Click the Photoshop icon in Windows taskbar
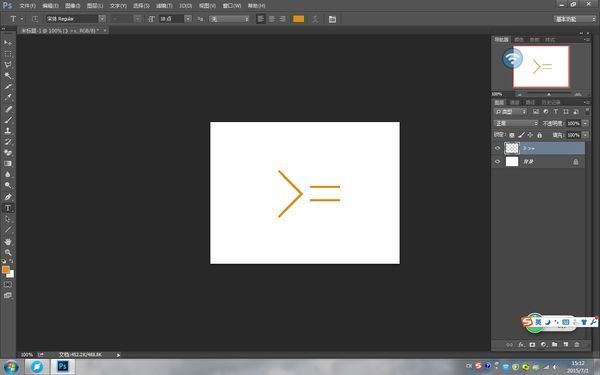600x375 pixels. click(x=62, y=367)
